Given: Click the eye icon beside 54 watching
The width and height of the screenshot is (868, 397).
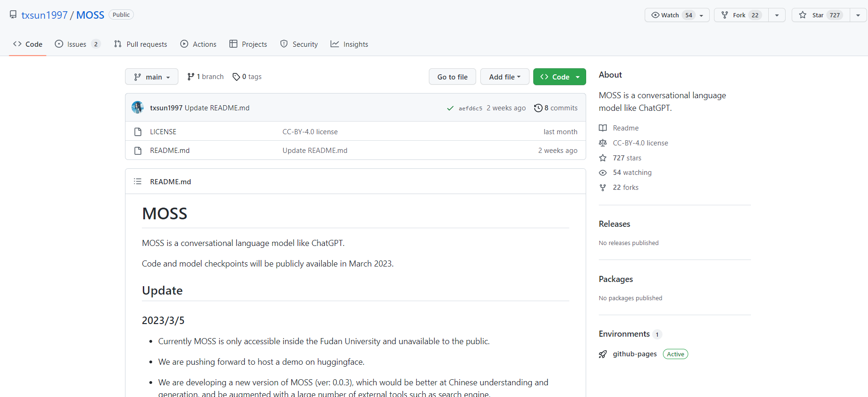Looking at the screenshot, I should (603, 173).
